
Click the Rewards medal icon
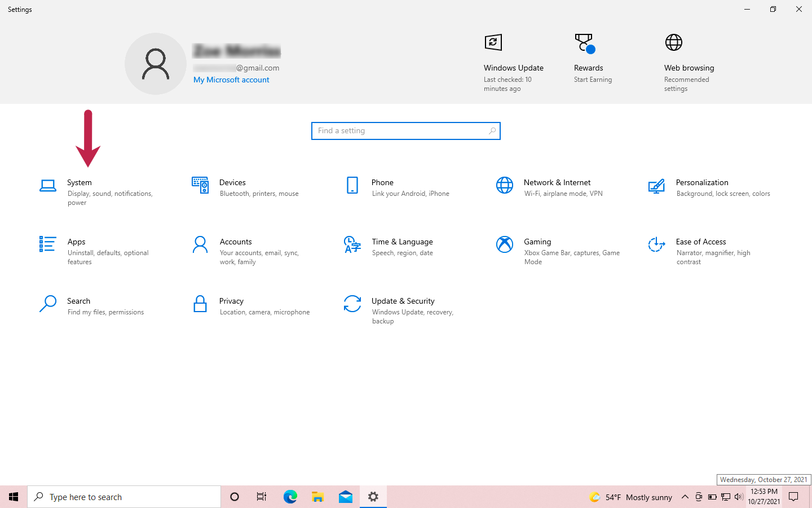(585, 43)
